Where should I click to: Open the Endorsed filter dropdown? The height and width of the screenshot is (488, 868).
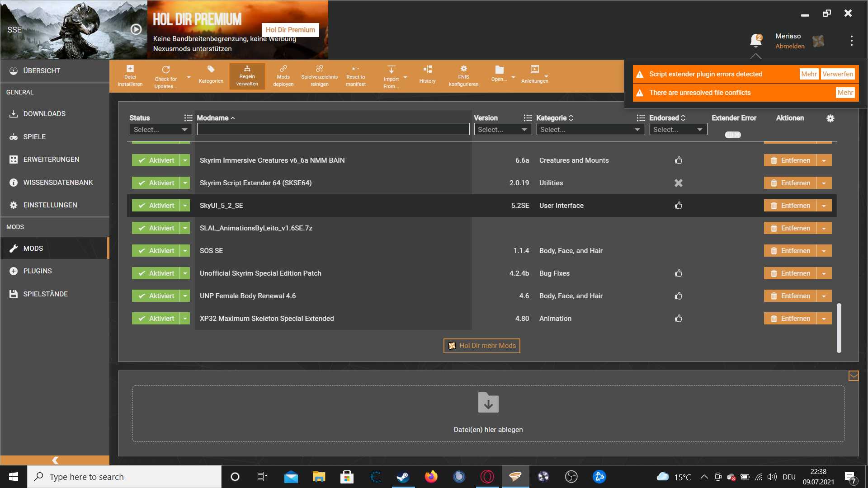678,130
